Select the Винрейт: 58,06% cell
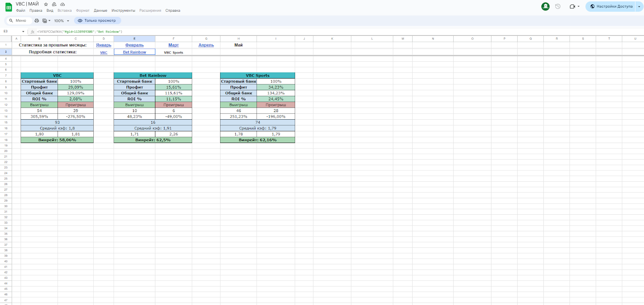Screen dimensions: 644x305 57,140
